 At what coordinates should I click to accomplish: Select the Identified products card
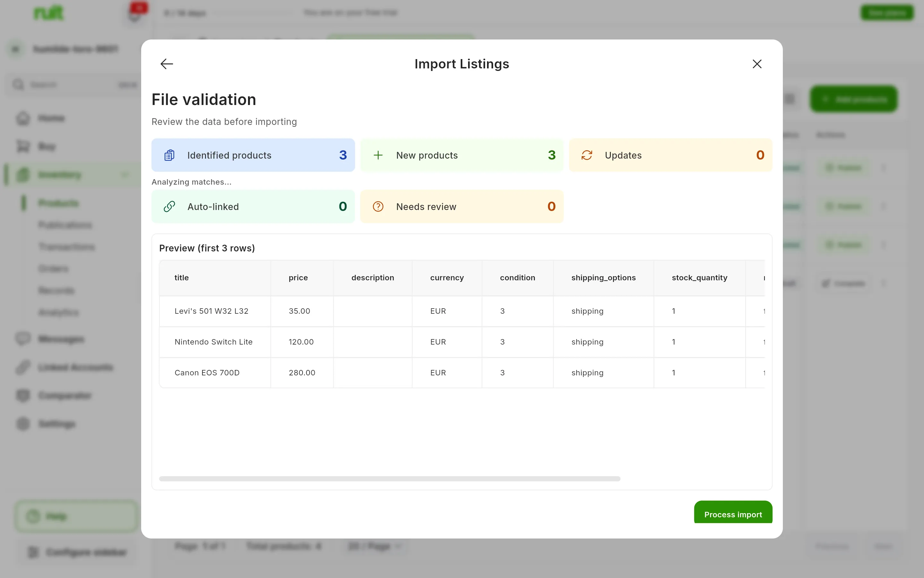(253, 155)
